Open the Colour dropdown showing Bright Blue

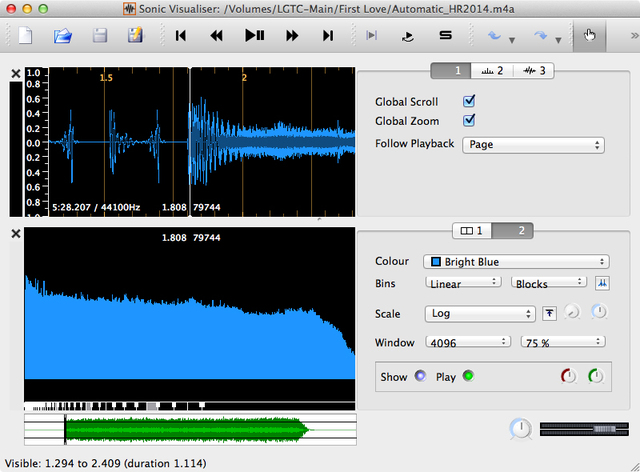pos(516,262)
